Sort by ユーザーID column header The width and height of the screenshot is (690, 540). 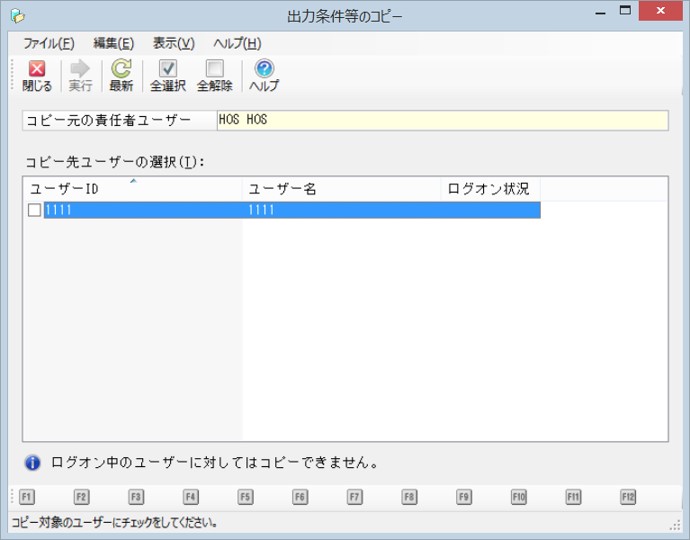(x=132, y=189)
